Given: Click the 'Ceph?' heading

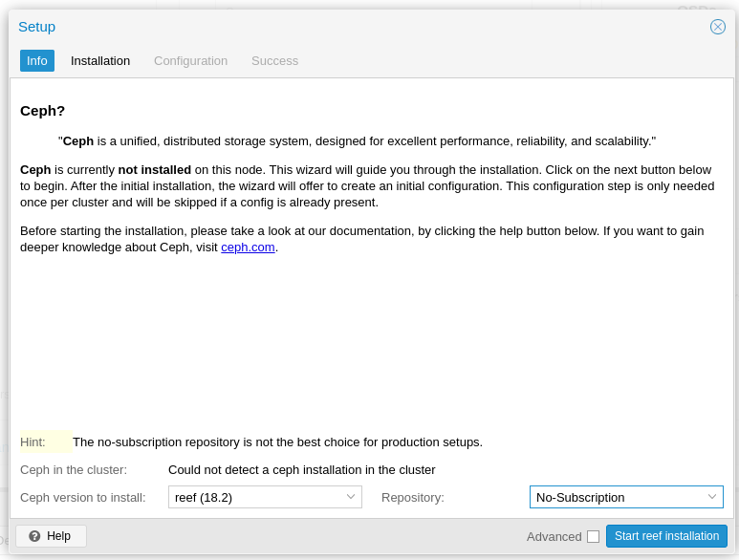Looking at the screenshot, I should coord(43,110).
